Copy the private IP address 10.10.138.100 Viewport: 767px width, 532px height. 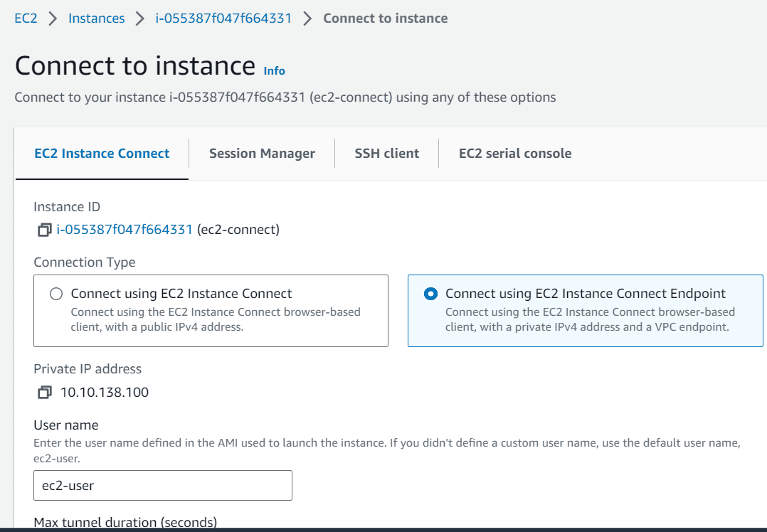coord(45,392)
